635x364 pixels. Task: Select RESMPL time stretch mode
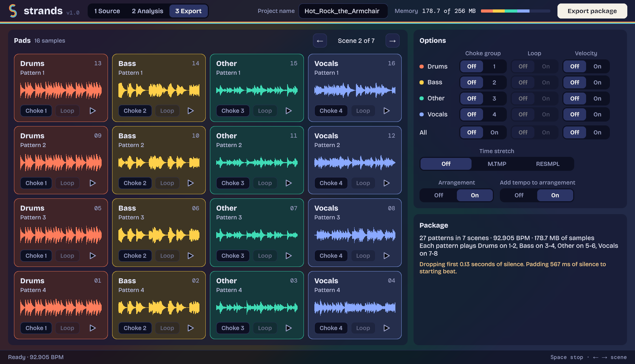click(548, 164)
